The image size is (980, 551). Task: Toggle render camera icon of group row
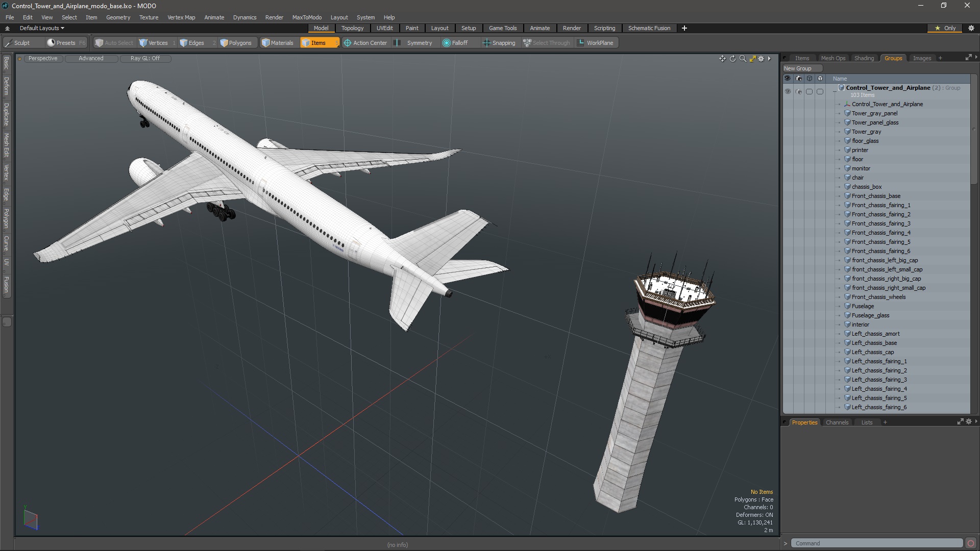click(x=799, y=92)
